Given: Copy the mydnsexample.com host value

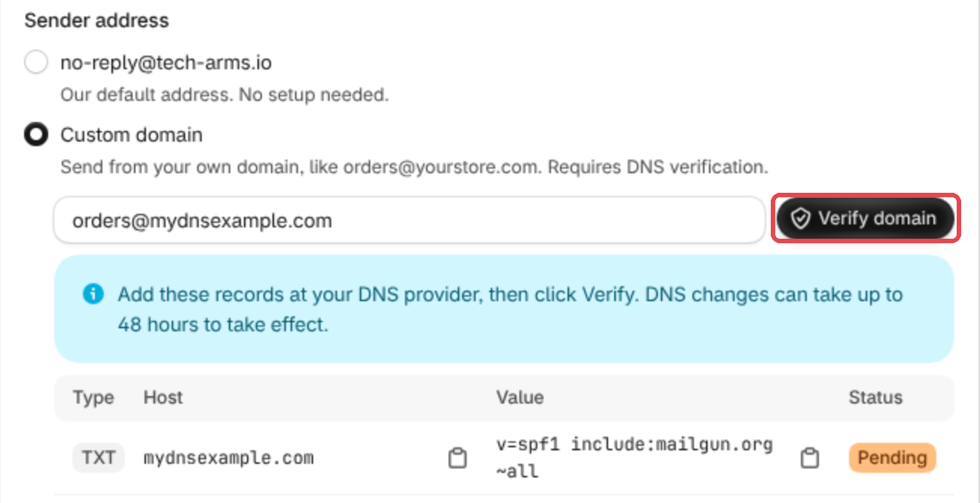Looking at the screenshot, I should [457, 458].
